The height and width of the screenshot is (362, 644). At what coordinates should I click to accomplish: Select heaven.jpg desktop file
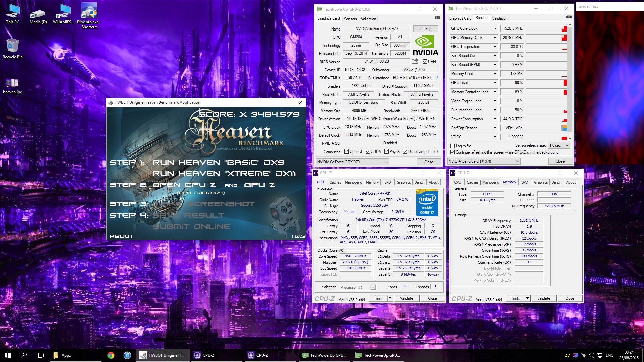(x=13, y=86)
